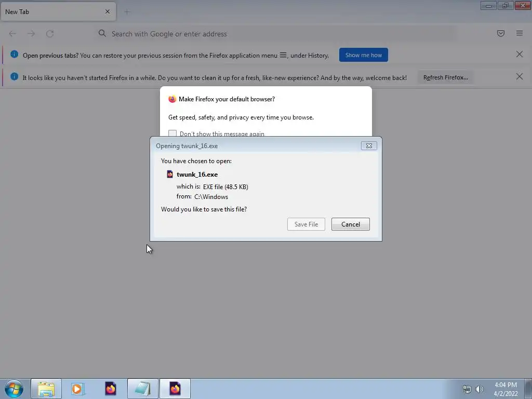Open the Notepad window in taskbar

(143, 389)
